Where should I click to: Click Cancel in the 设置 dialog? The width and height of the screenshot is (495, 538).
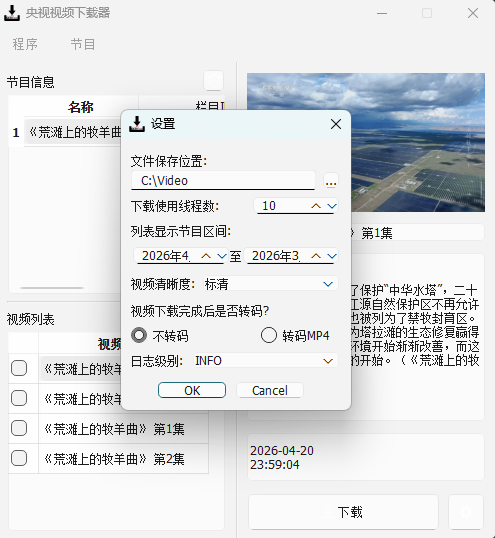270,390
